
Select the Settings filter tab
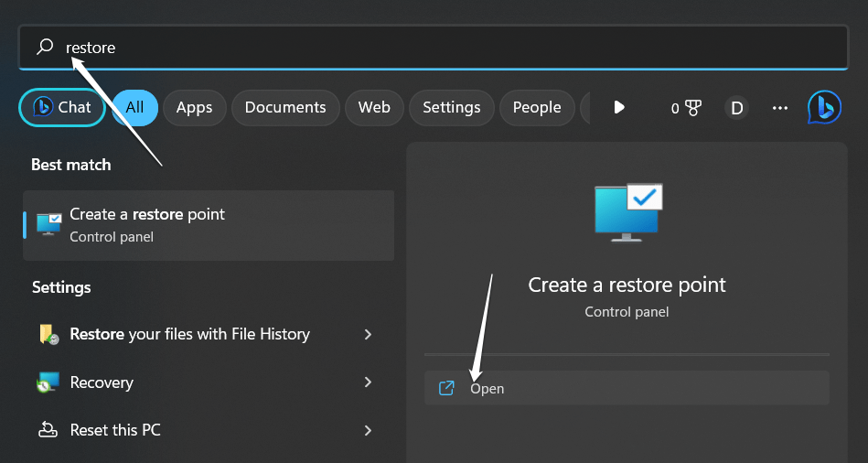pos(451,108)
